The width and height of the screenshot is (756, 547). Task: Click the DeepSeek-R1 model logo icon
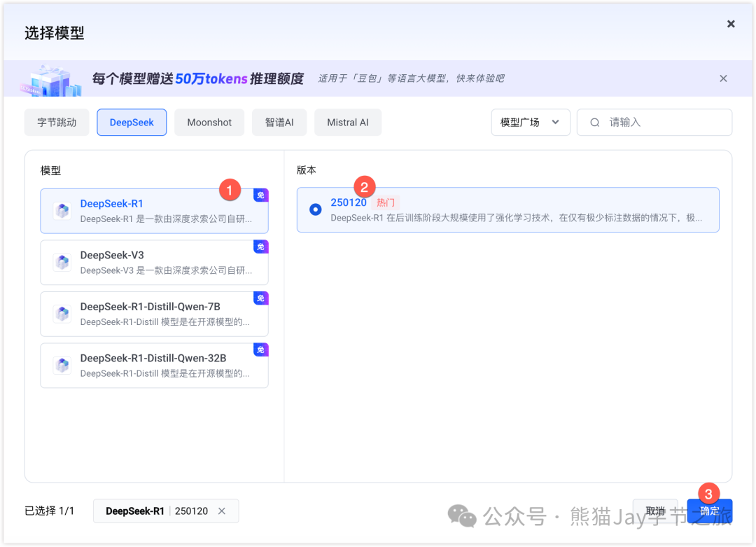[x=62, y=212]
